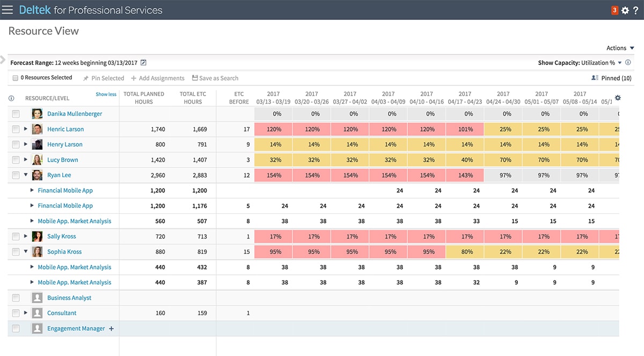Check the Resources Selected checkbox
The height and width of the screenshot is (356, 644).
(15, 78)
